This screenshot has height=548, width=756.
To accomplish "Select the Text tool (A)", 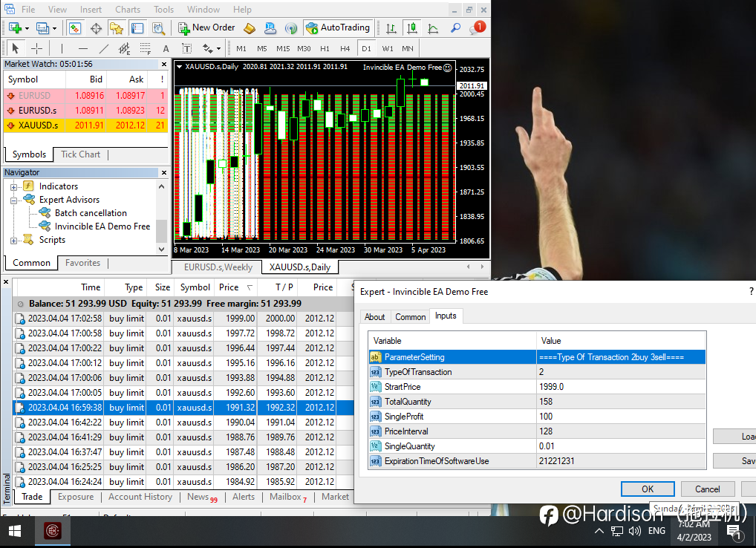I will pos(166,49).
